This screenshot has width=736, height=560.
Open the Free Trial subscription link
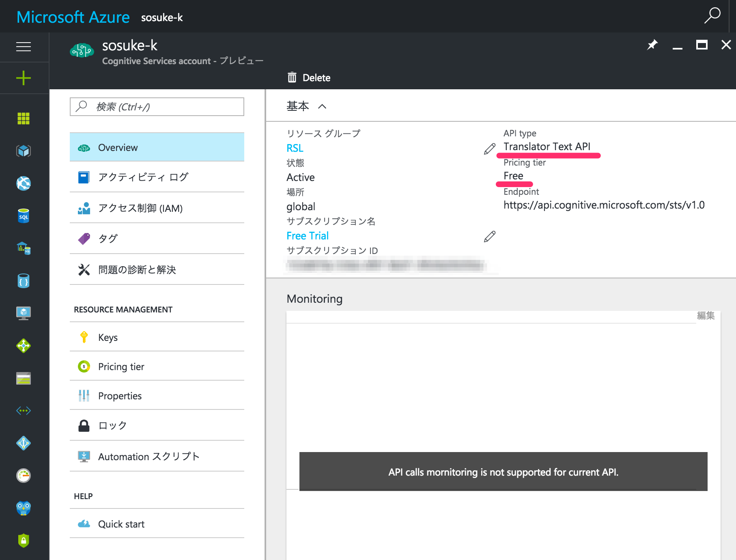[308, 236]
